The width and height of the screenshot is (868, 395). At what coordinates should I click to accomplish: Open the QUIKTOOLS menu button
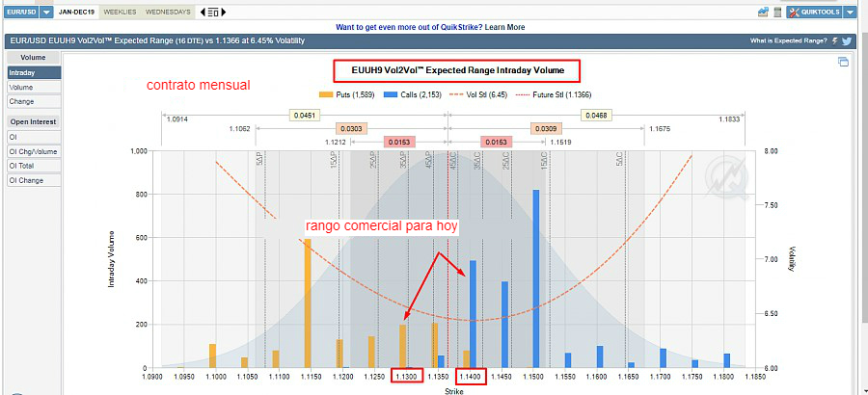[814, 12]
